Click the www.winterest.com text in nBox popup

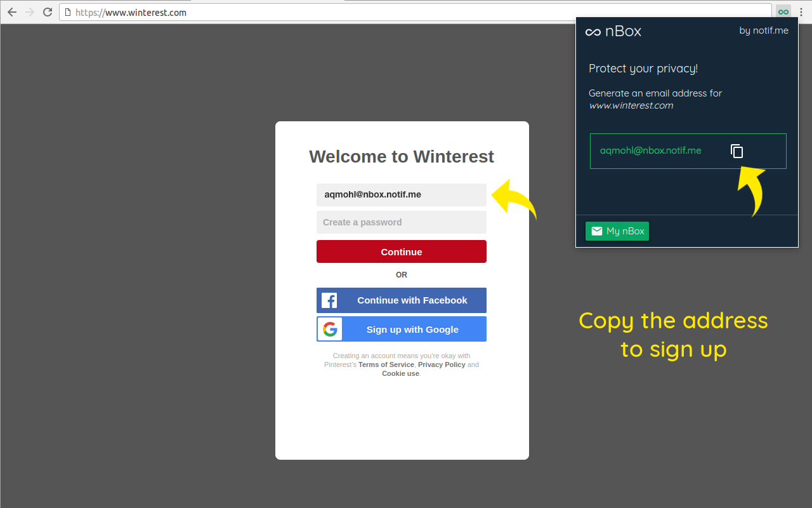coord(631,105)
